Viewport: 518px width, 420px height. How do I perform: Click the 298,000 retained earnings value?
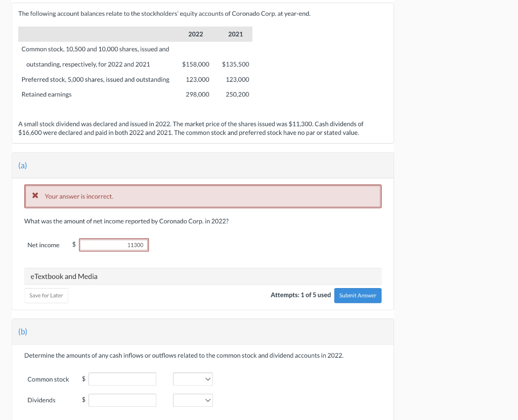pyautogui.click(x=198, y=95)
